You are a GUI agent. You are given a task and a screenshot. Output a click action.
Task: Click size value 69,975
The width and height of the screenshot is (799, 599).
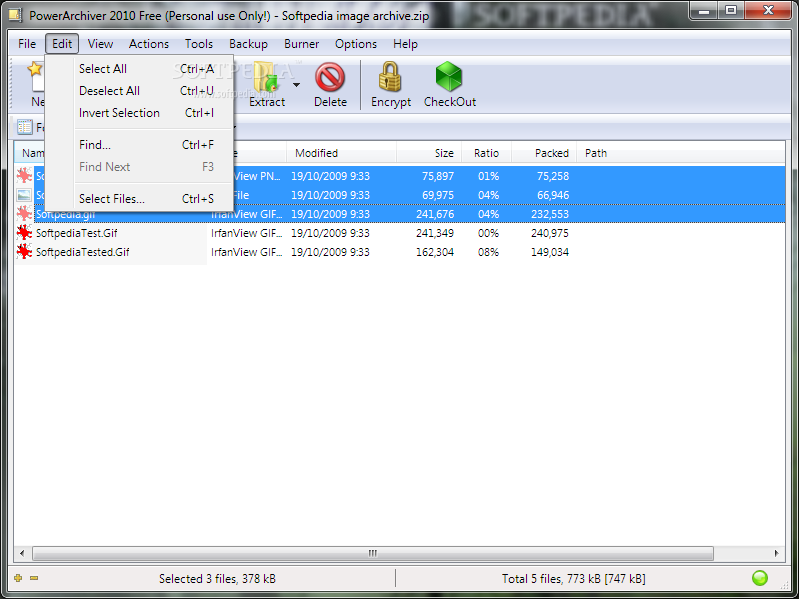pos(438,195)
